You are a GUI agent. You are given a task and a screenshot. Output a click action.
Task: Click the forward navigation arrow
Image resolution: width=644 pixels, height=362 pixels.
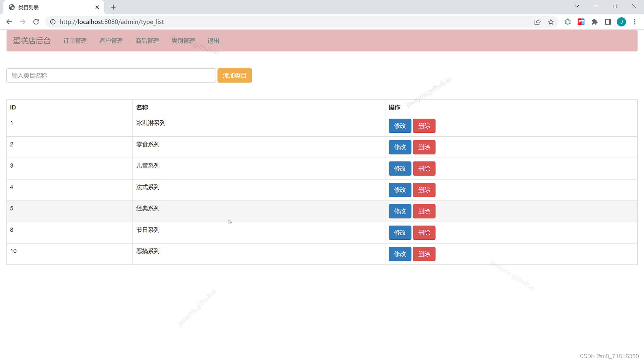click(x=22, y=22)
